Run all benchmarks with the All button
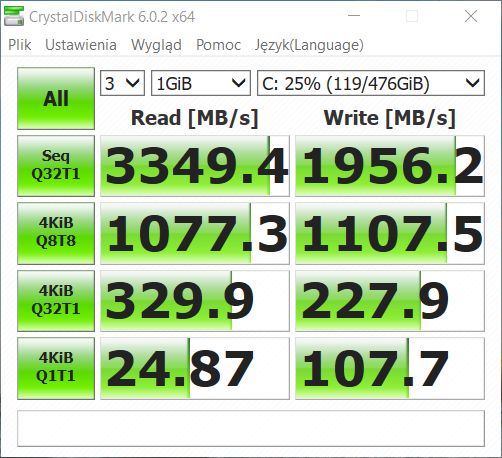Viewport: 502px width, 458px height. (x=56, y=99)
